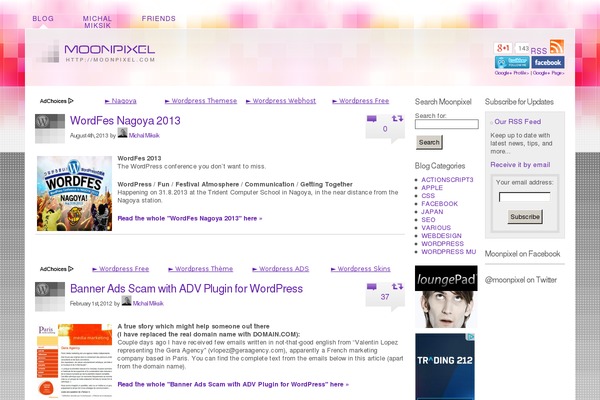Open the Wordpress Webhost ad link
600x400 pixels.
pyautogui.click(x=281, y=101)
